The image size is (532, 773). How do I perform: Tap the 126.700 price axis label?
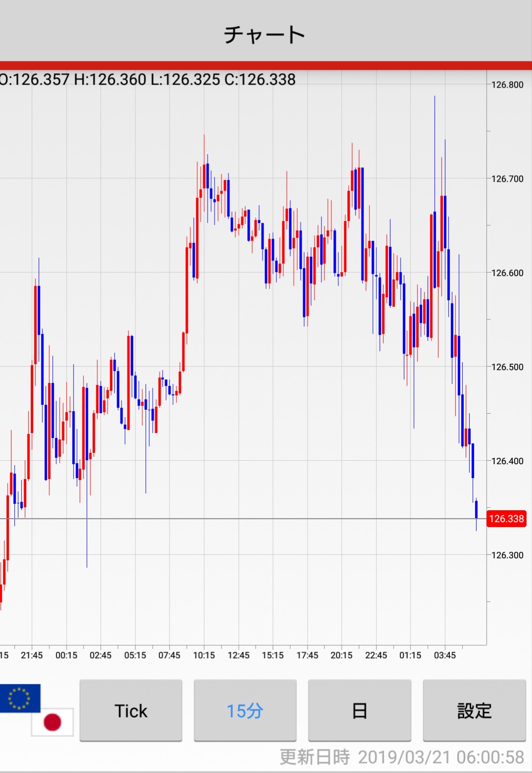click(x=507, y=179)
